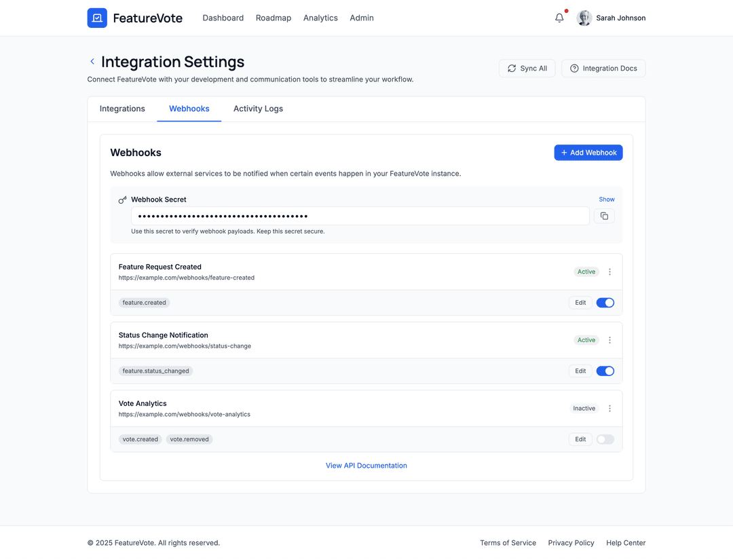Open Integration Docs

tap(603, 69)
